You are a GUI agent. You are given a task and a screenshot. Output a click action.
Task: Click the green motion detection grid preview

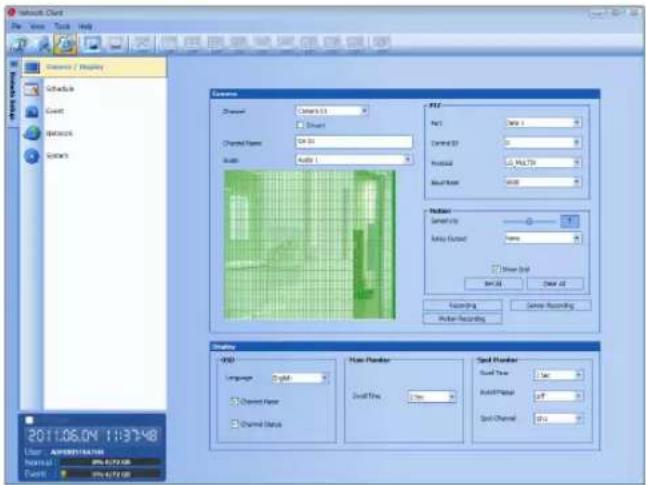tap(310, 245)
